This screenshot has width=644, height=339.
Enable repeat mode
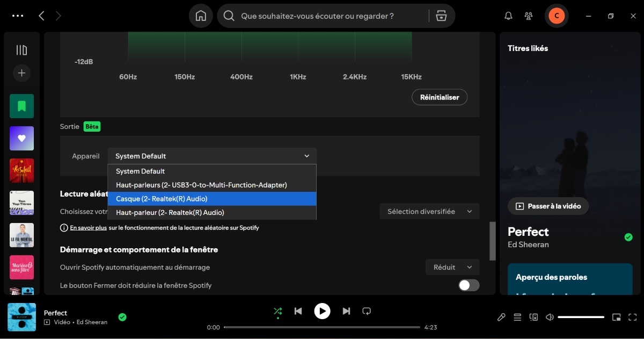coord(367,311)
